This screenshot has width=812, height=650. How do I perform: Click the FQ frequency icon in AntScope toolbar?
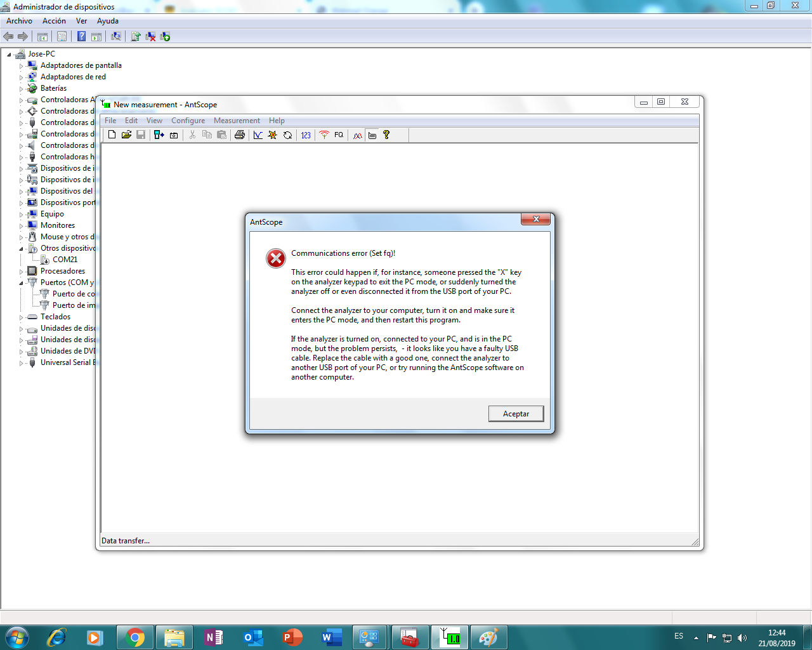click(x=339, y=135)
